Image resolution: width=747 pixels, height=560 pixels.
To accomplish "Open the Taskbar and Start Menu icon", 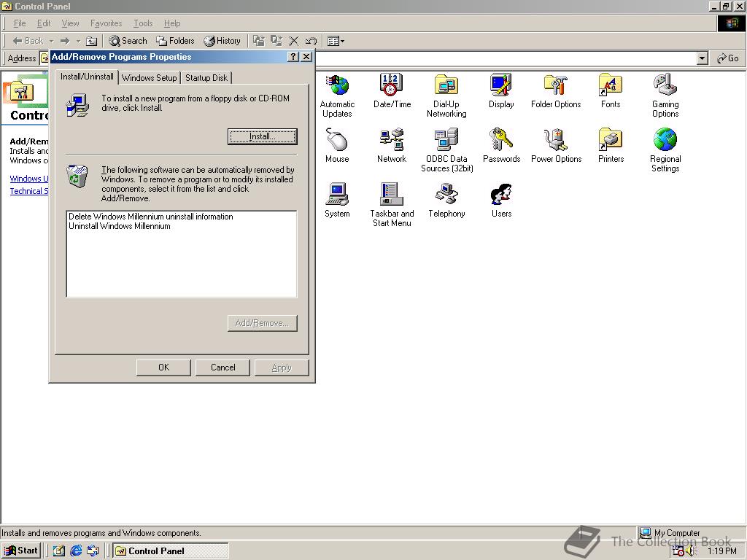I will click(392, 205).
